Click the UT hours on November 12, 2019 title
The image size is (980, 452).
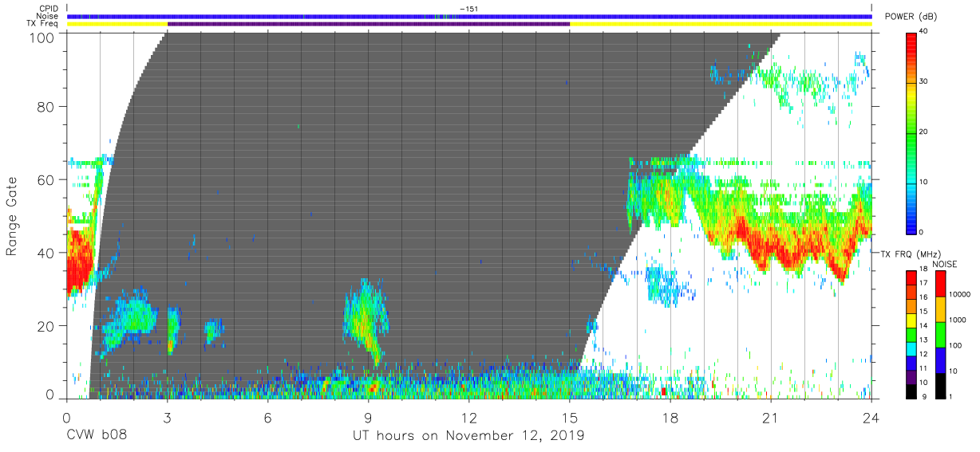click(469, 436)
